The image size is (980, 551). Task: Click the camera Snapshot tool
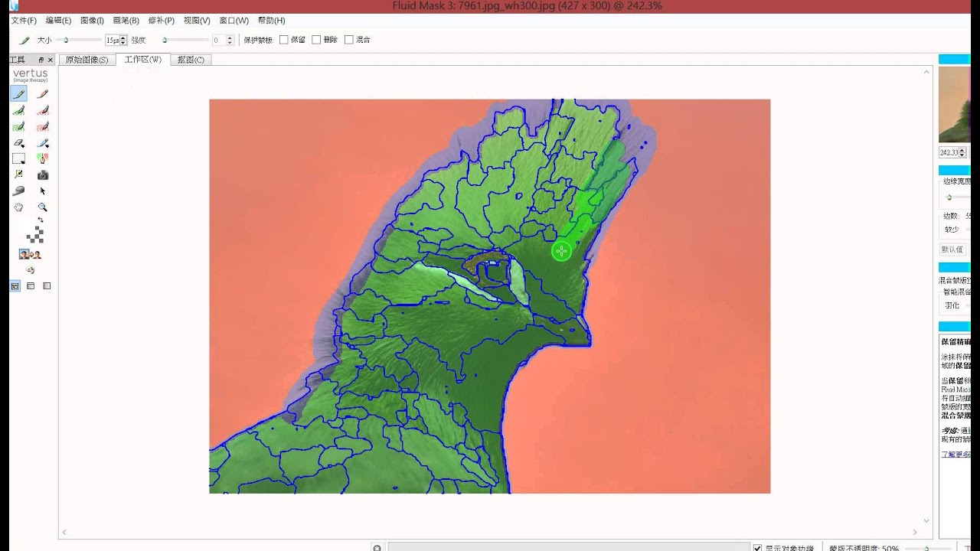point(43,174)
